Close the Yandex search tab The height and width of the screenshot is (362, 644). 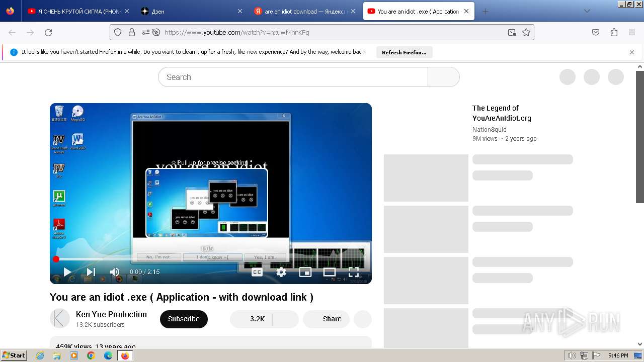(x=353, y=11)
